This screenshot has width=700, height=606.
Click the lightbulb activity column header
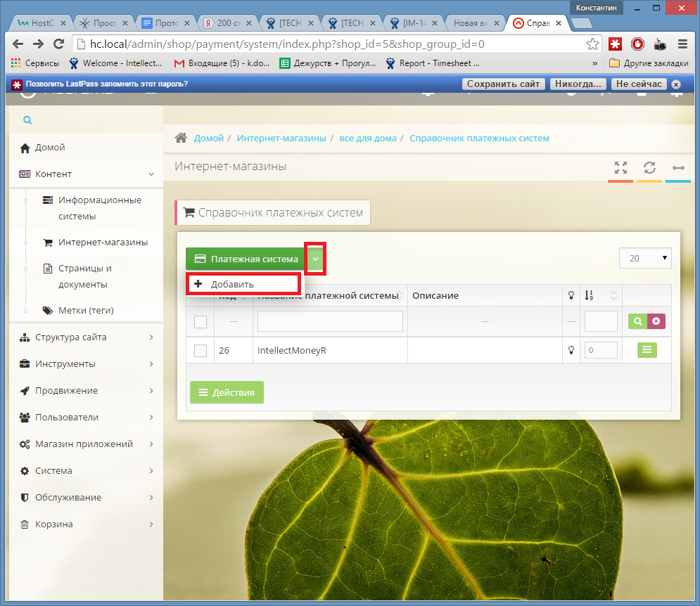pos(571,295)
